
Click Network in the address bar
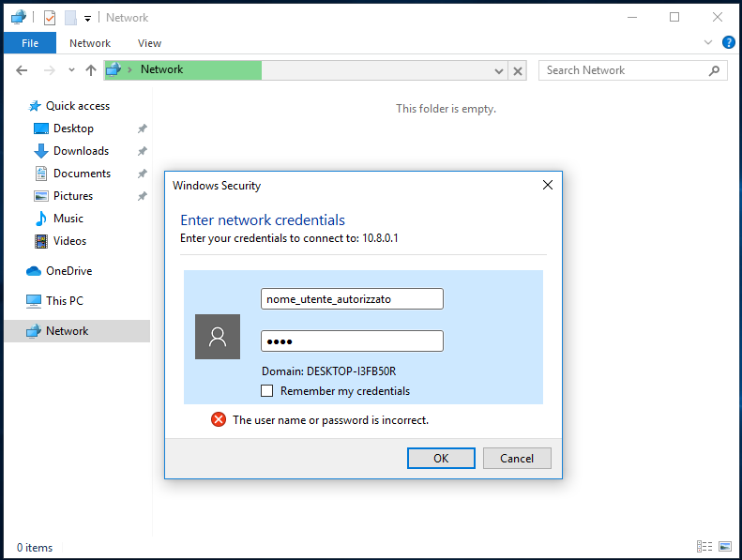[x=162, y=69]
